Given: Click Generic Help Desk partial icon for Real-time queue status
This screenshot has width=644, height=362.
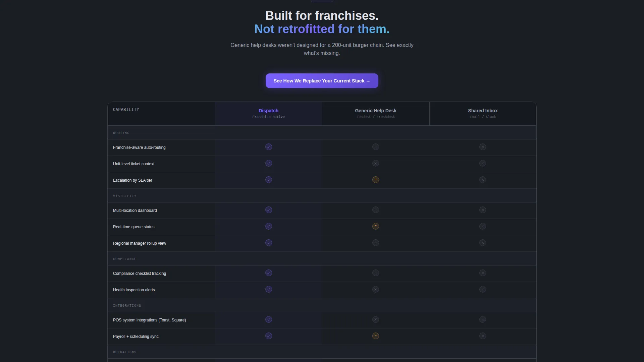Looking at the screenshot, I should (376, 226).
